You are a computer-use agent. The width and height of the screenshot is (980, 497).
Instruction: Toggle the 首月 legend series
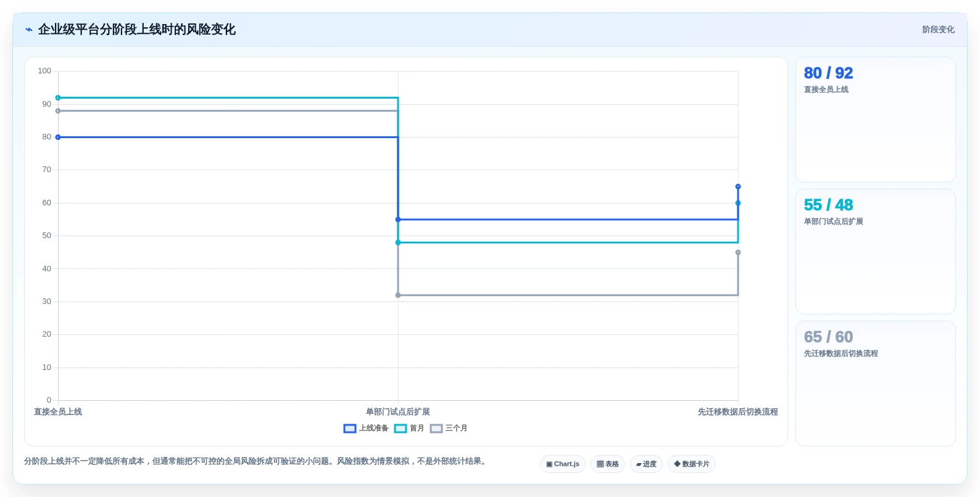(409, 428)
